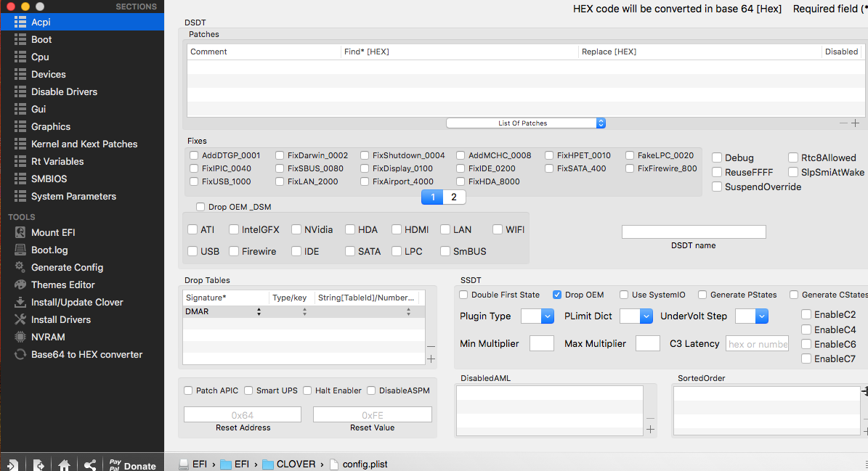This screenshot has height=471, width=868.
Task: Open the Install Drivers tool
Action: click(60, 319)
